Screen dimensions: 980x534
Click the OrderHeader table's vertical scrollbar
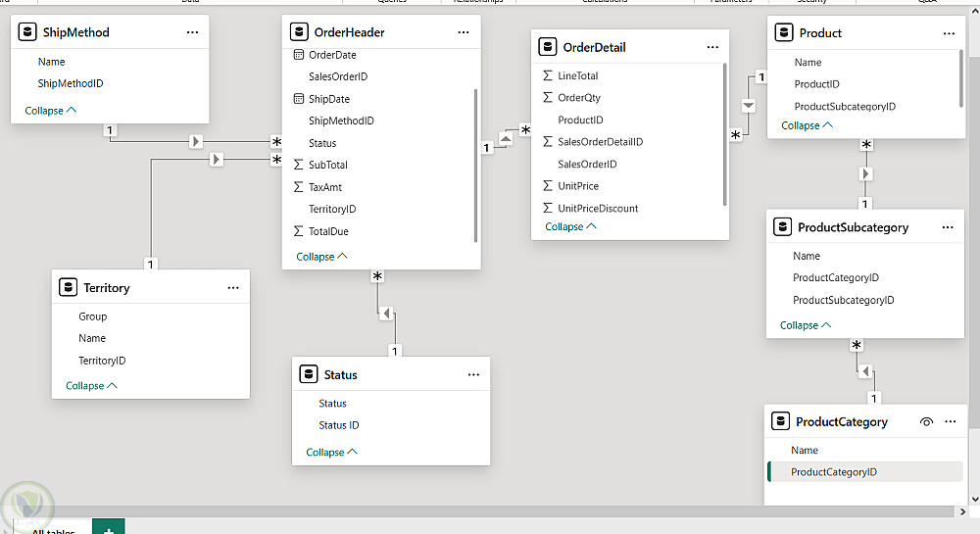[475, 165]
